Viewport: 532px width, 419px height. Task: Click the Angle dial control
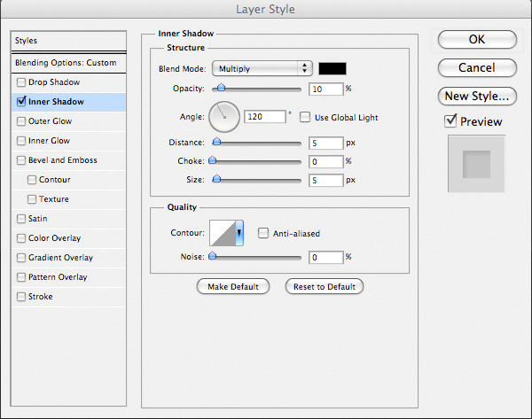click(x=224, y=117)
